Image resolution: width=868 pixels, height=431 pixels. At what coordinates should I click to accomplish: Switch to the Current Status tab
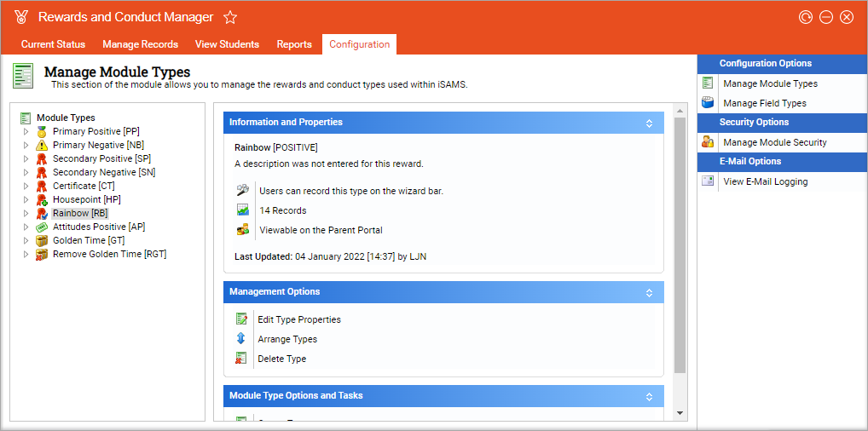(x=53, y=44)
